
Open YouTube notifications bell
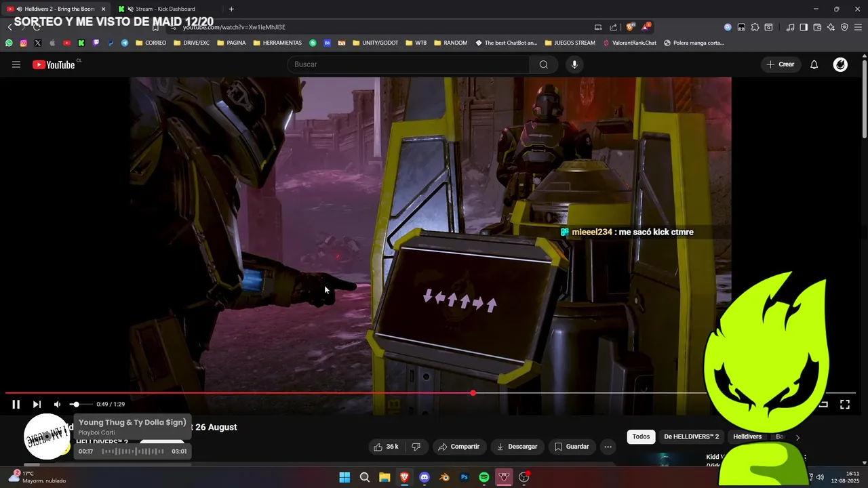[x=814, y=64]
